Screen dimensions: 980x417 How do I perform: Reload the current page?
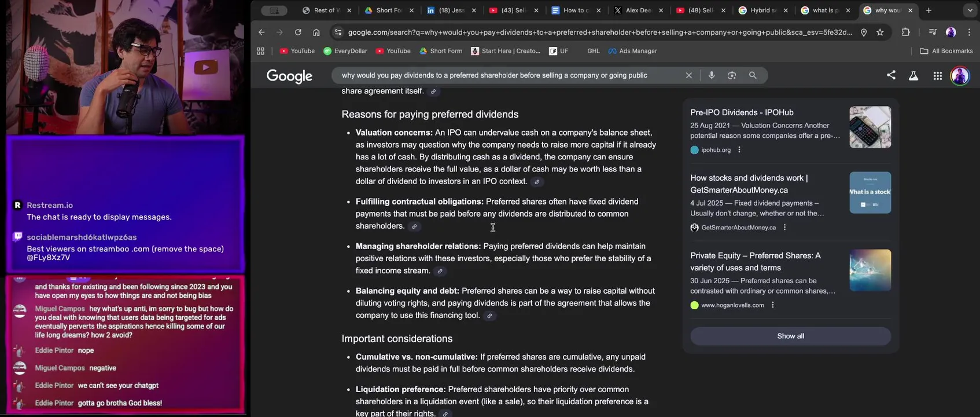pos(298,32)
